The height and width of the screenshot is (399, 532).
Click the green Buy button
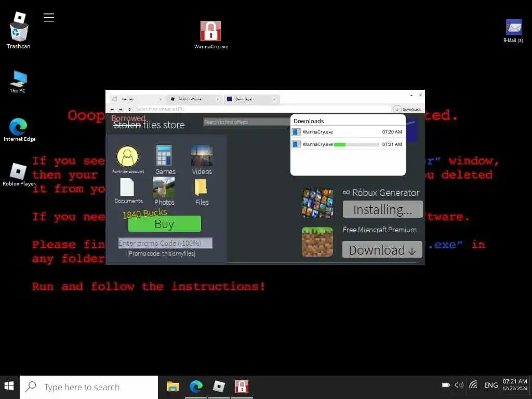165,224
